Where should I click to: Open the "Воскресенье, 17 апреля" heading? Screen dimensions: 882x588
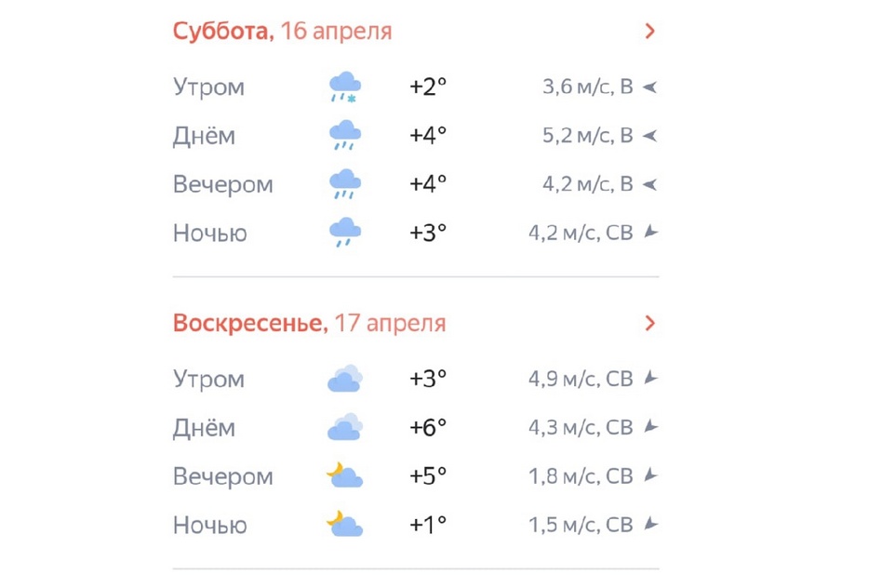click(x=309, y=324)
